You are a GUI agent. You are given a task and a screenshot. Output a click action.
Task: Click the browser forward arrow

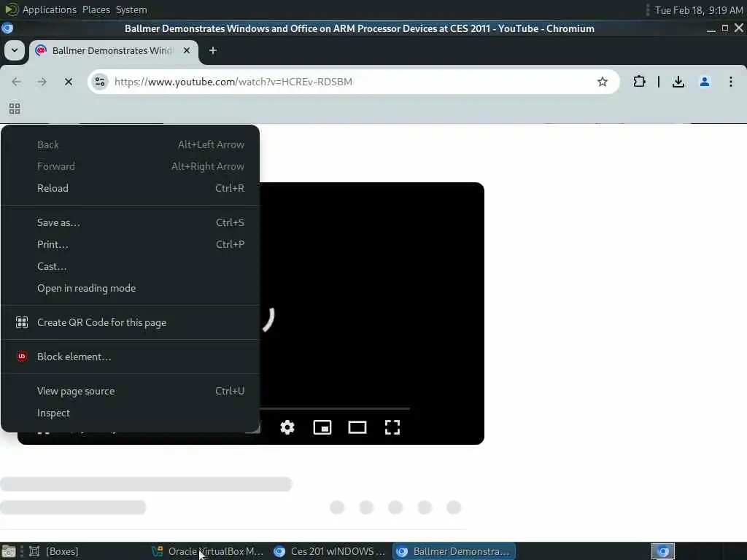coord(42,82)
